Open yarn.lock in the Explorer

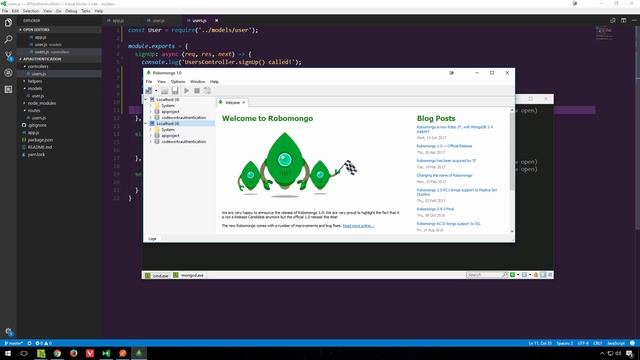pos(36,155)
